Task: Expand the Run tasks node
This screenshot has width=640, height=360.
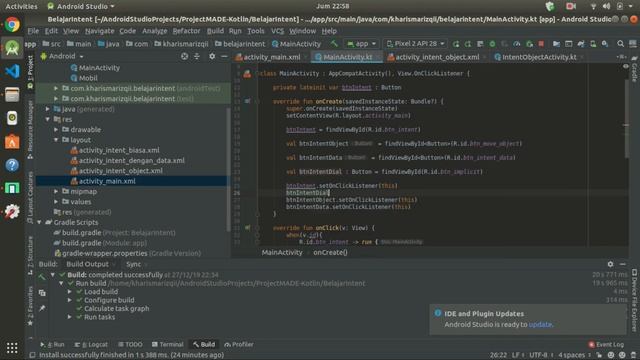Action: point(70,317)
